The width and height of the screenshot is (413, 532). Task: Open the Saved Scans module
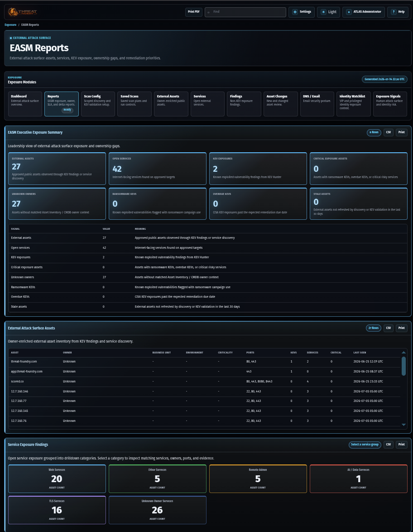[x=134, y=104]
